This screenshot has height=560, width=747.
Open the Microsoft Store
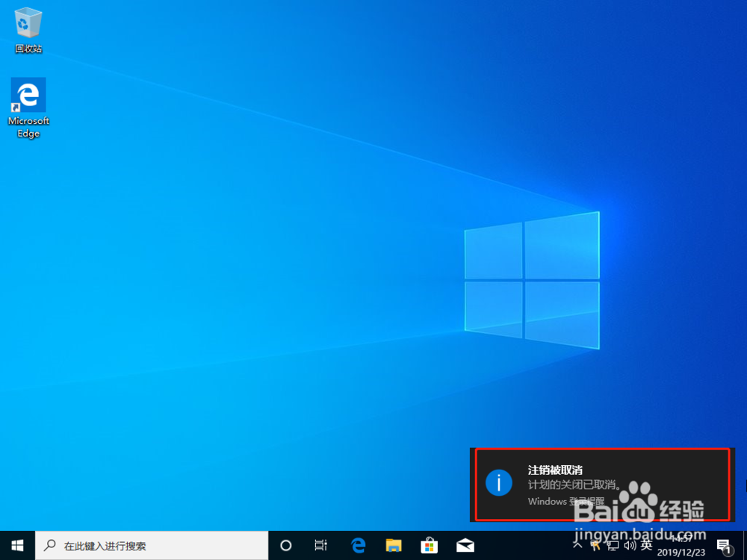[x=429, y=545]
